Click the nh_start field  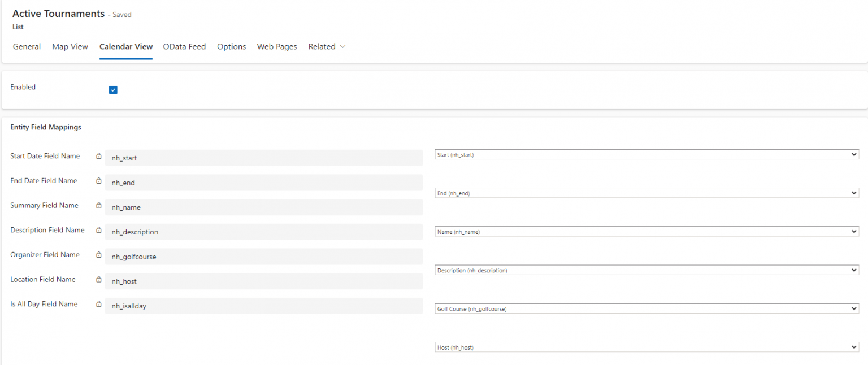pyautogui.click(x=264, y=158)
